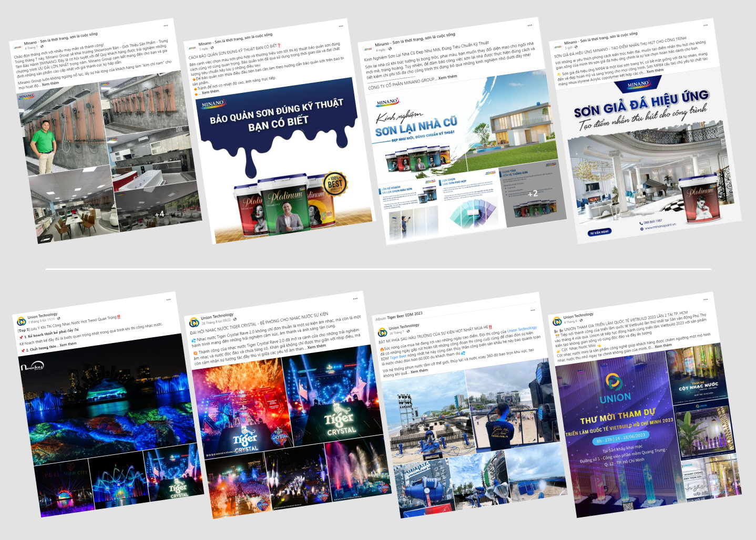756x540 pixels.
Task: Click Minano page name on stone-effect paint post
Action: pyautogui.click(x=570, y=43)
